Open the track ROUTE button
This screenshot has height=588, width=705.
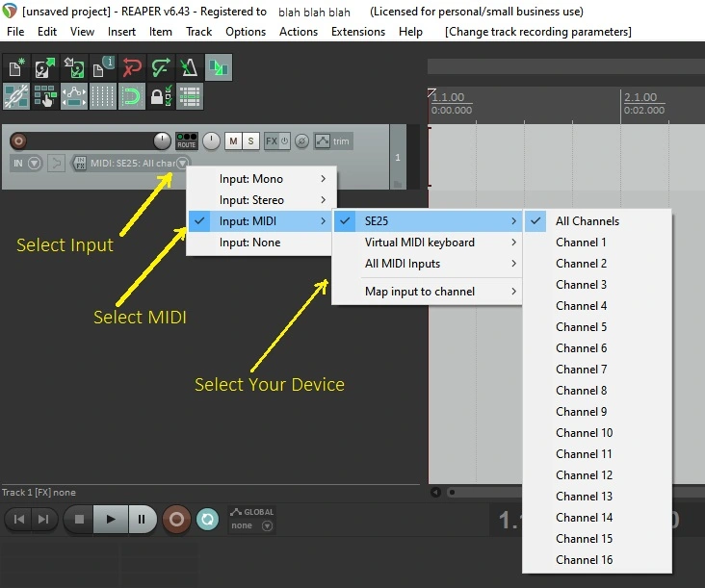click(187, 141)
